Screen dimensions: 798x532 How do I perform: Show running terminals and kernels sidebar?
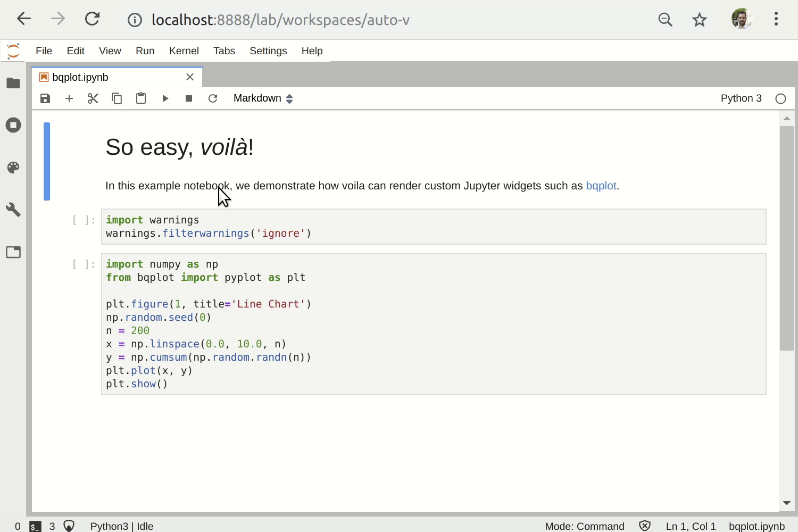click(13, 125)
